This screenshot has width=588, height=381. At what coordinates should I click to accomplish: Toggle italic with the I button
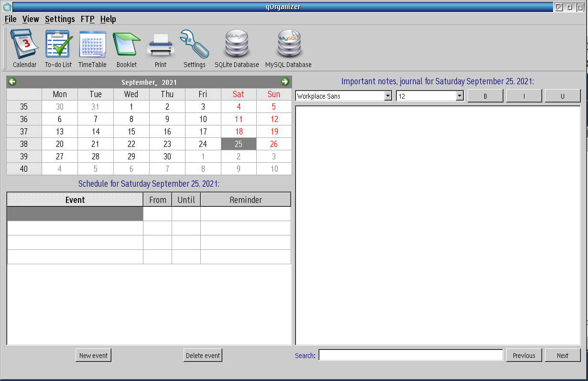(x=524, y=96)
